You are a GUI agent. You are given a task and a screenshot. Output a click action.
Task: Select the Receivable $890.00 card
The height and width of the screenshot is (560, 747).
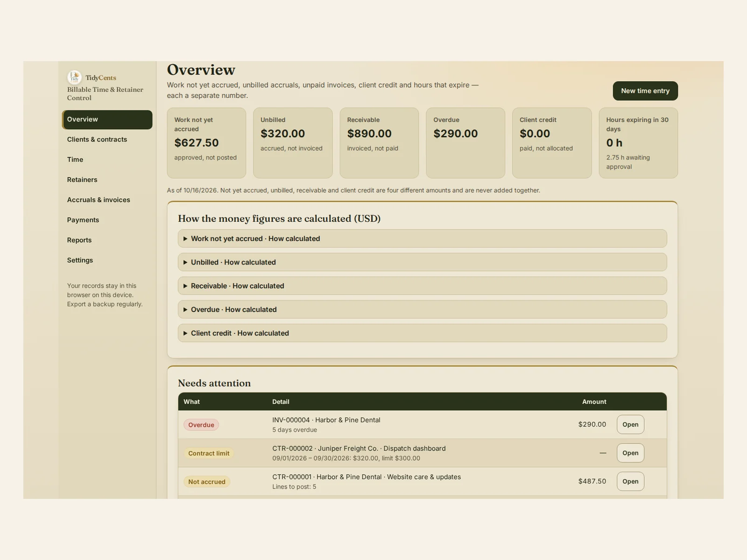coord(379,143)
